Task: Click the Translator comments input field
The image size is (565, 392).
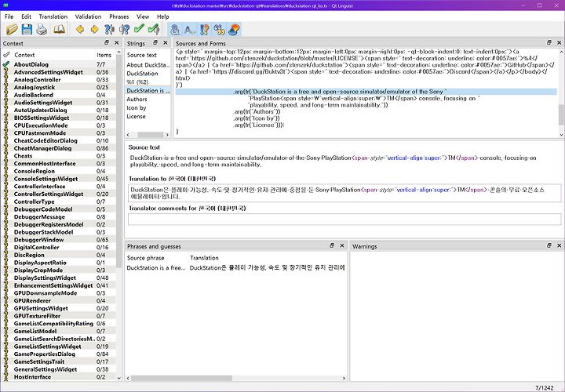Action: 344,219
